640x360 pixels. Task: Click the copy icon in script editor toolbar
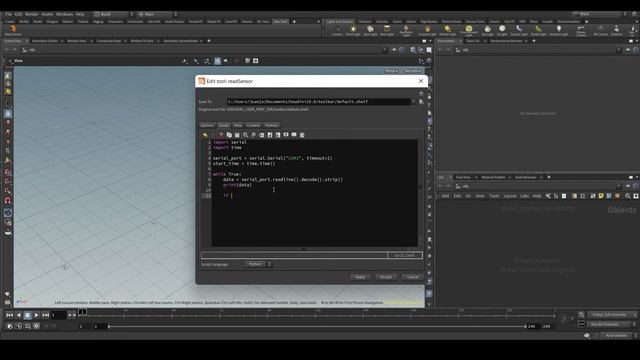229,135
